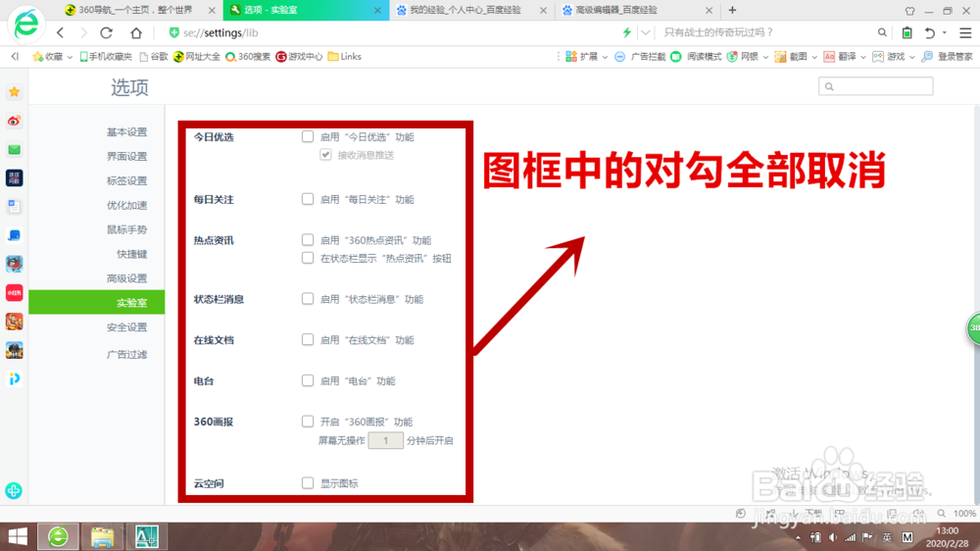Open the Windows Start button
980x551 pixels.
coord(18,536)
